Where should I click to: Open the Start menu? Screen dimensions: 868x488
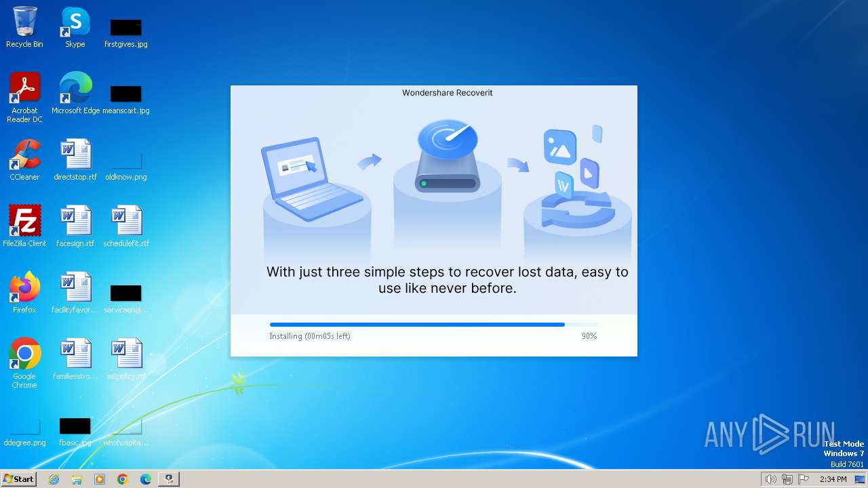pyautogui.click(x=19, y=479)
